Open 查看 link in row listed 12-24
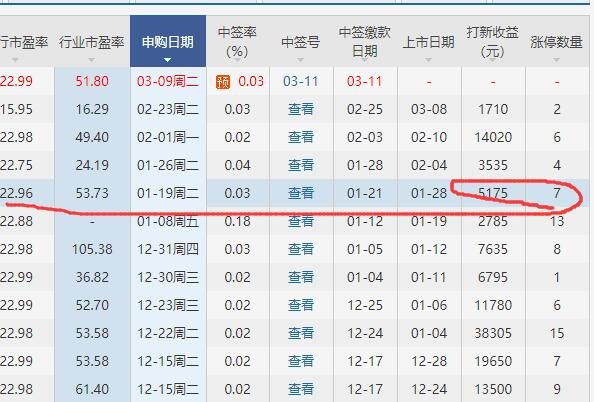Image resolution: width=594 pixels, height=402 pixels. 301,389
